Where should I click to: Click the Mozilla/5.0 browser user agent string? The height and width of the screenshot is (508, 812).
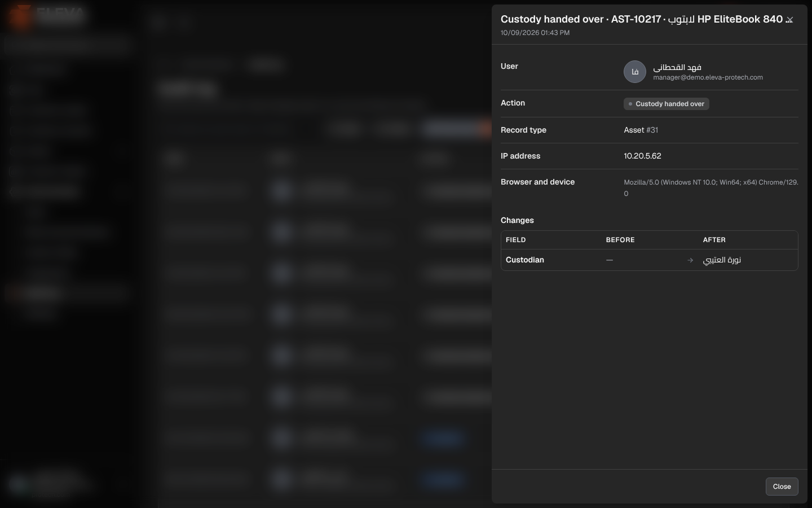point(710,188)
